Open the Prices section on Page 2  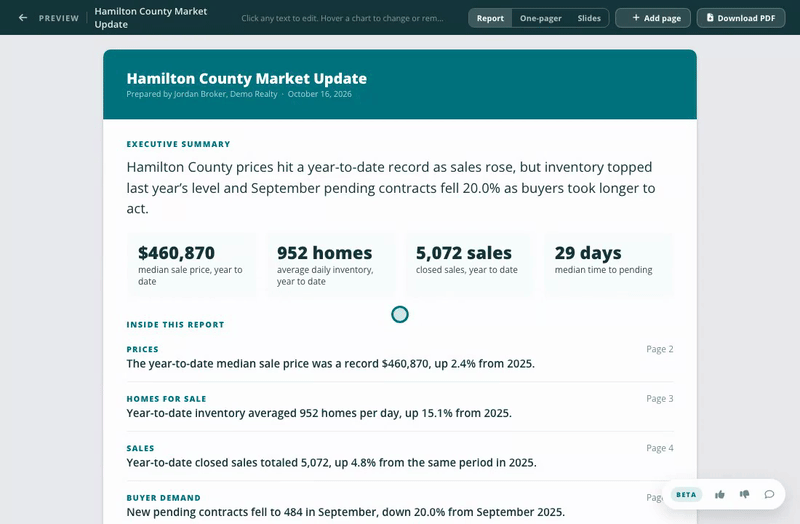point(400,357)
